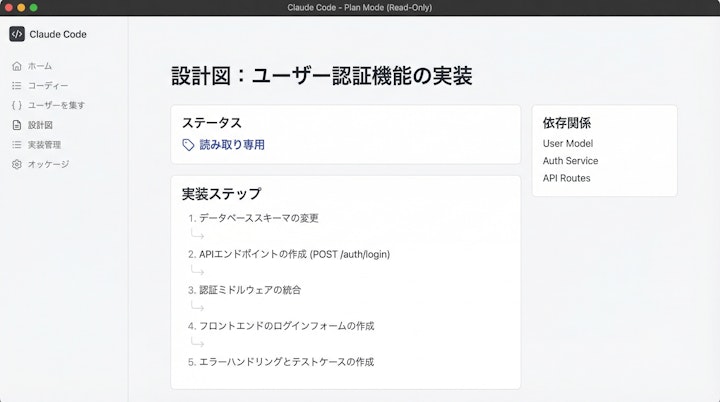
Task: Select the API Routes dependency
Action: (x=566, y=178)
